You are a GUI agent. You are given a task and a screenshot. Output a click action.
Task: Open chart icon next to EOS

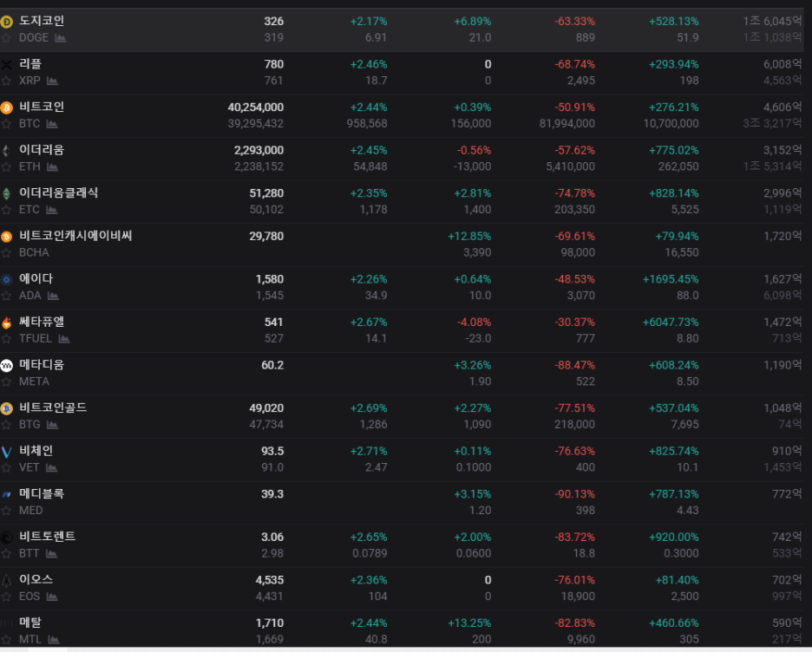52,597
